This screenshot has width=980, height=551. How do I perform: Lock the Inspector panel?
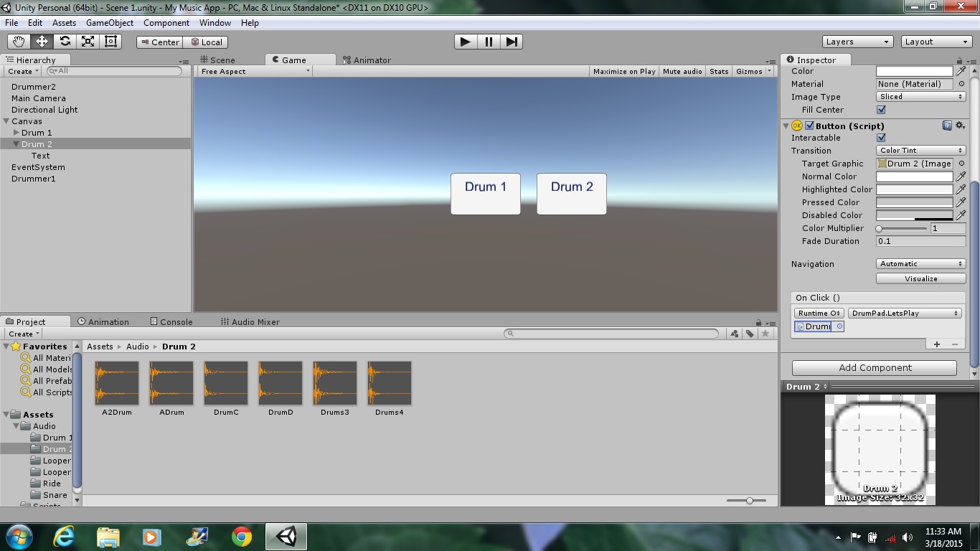960,61
